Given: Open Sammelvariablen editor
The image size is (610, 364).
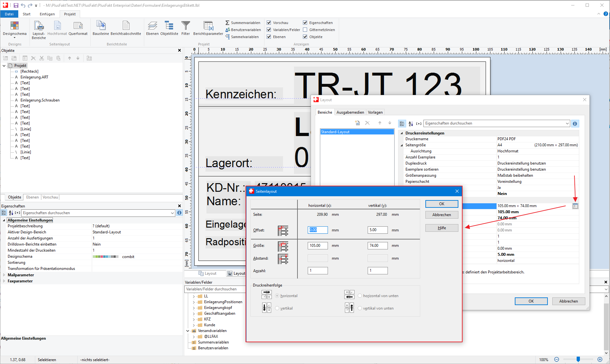Looking at the screenshot, I should (x=242, y=37).
